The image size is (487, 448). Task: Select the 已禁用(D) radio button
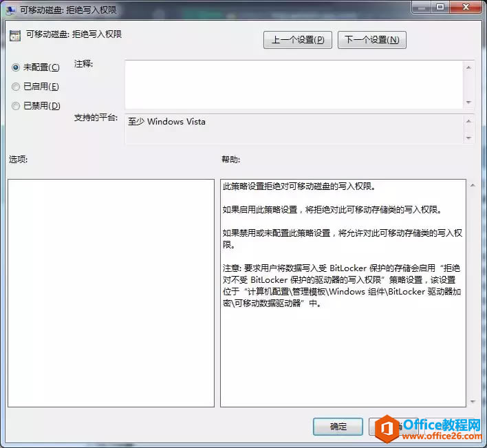(16, 106)
